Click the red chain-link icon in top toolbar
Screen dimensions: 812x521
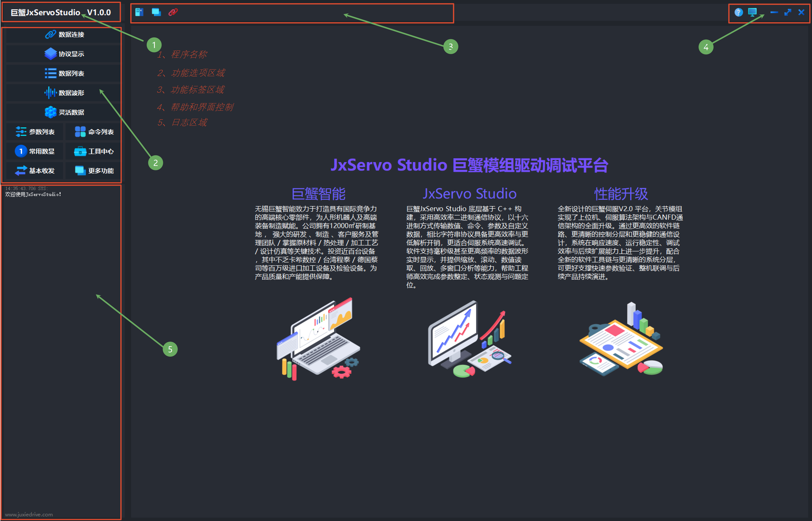tap(173, 12)
